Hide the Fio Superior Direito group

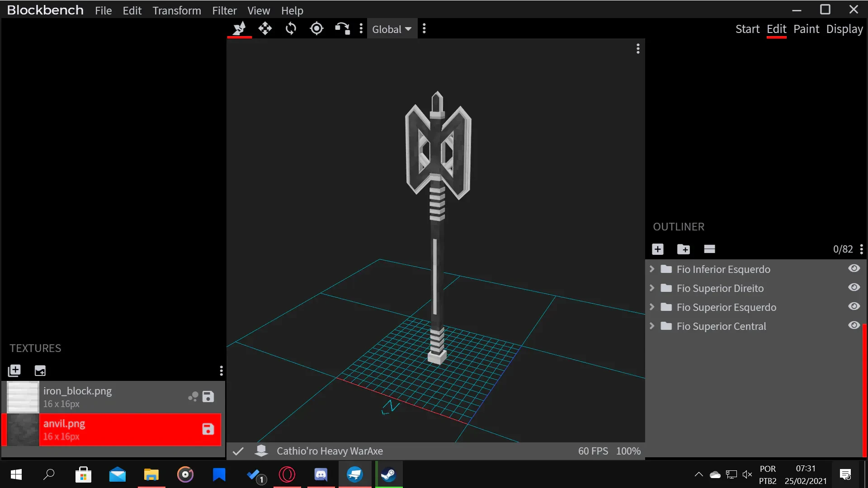coord(854,287)
